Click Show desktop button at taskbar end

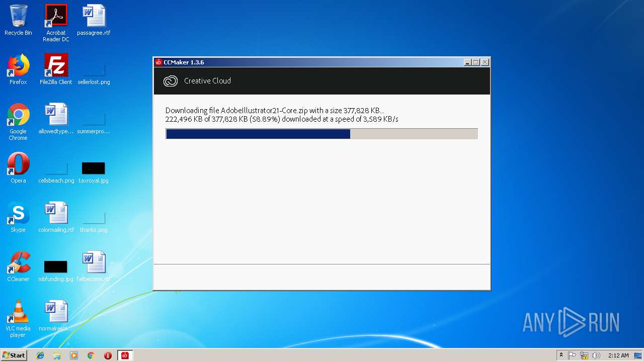click(x=638, y=355)
